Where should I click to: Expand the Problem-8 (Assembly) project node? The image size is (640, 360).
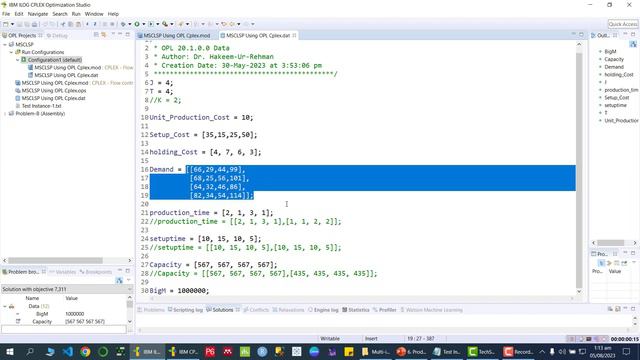tap(5, 114)
